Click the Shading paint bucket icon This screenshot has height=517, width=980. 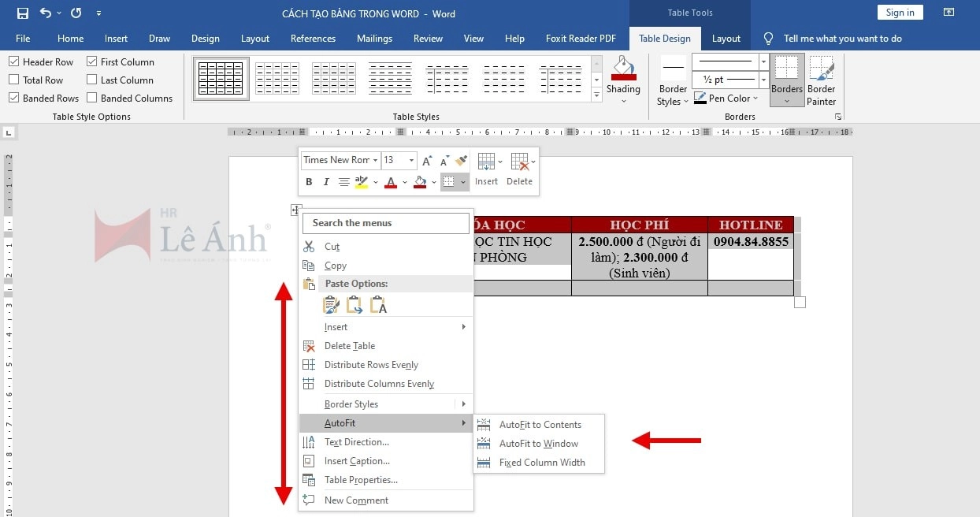point(623,69)
